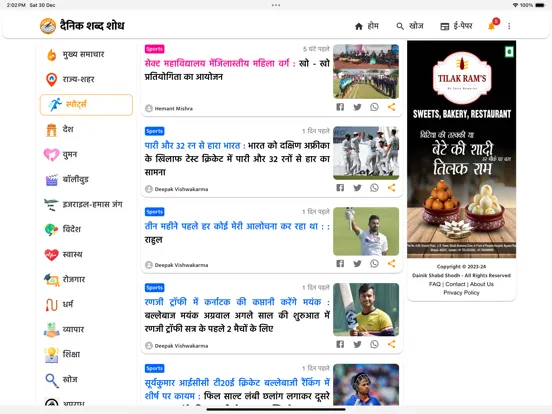Screen dimensions: 552x414
Task: Click the Mayank yellow jersey thumbnail
Action: coord(366,309)
